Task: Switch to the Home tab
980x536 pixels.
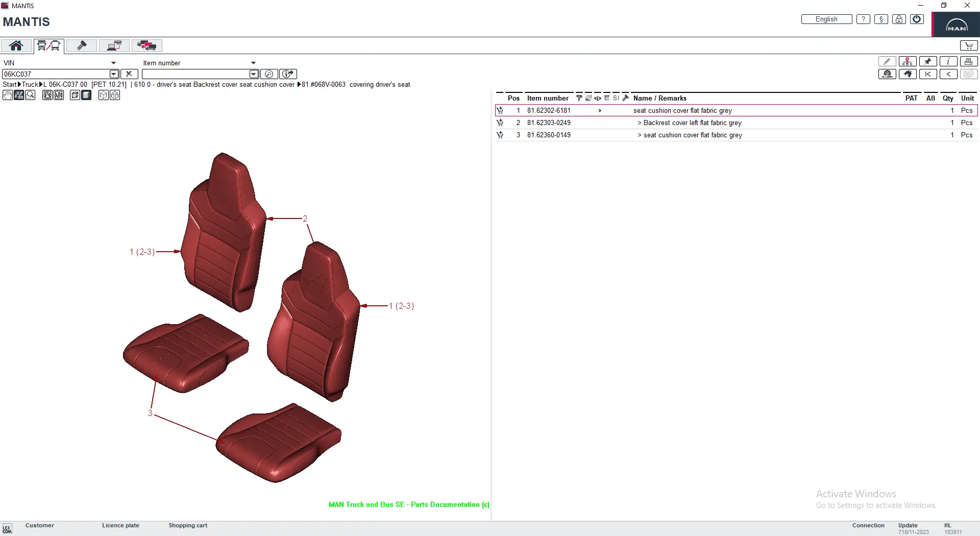Action: tap(16, 45)
